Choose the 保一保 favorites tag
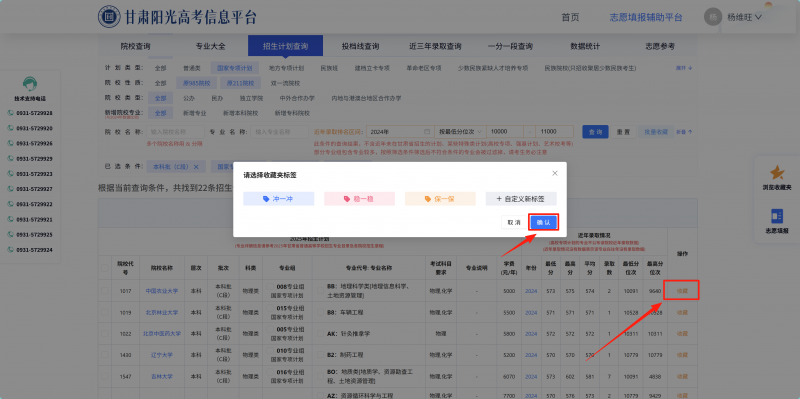Image resolution: width=800 pixels, height=399 pixels. point(440,199)
